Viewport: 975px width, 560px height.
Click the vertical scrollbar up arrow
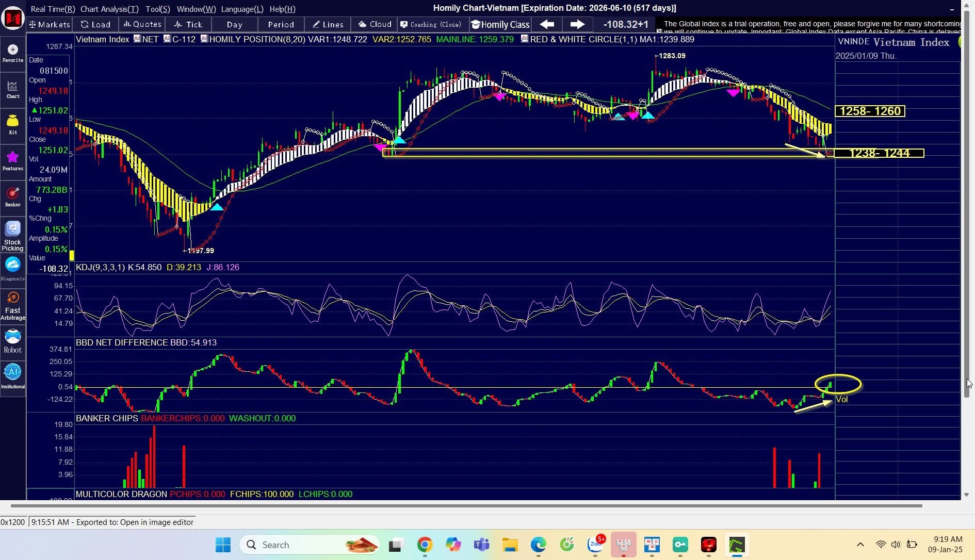967,5
